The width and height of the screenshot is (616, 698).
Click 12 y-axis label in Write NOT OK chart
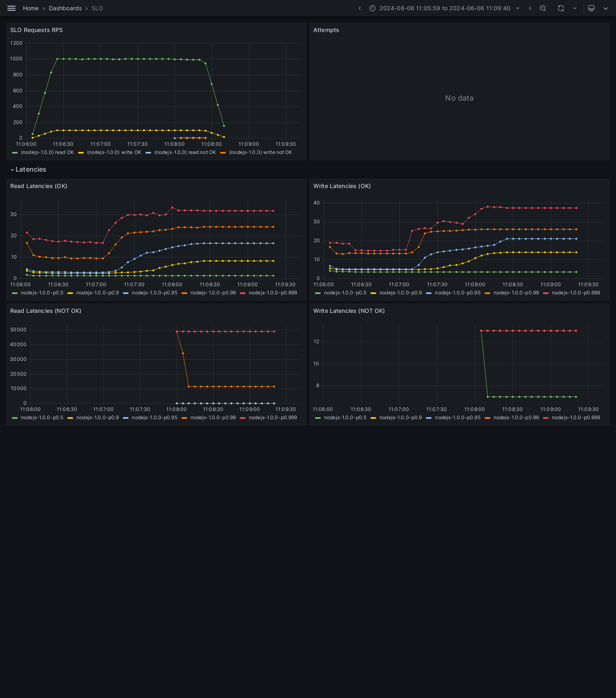point(316,342)
